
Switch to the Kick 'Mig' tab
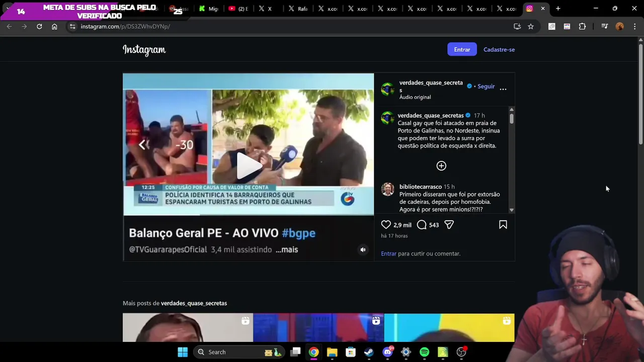(208, 9)
